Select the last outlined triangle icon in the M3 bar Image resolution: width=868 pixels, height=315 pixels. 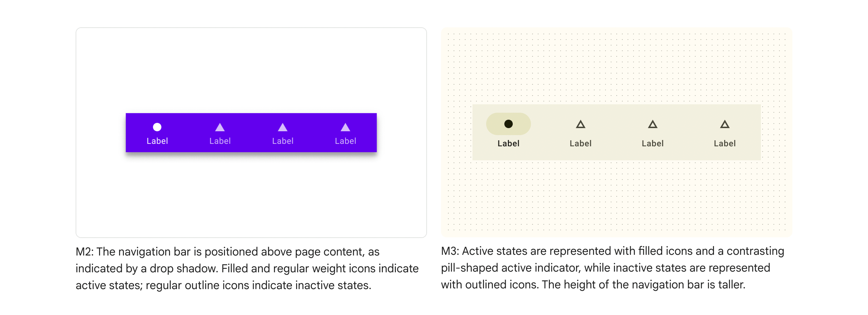tap(725, 124)
